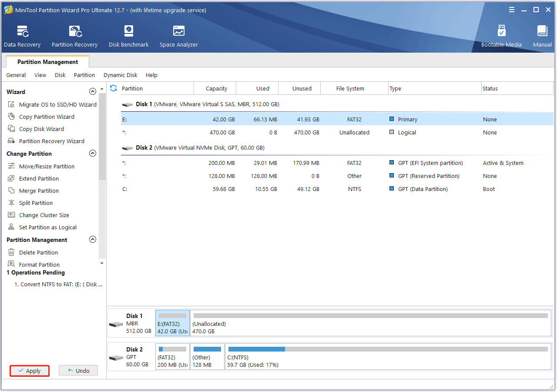Click Move/Resize Partition icon
The image size is (557, 392).
coord(11,166)
